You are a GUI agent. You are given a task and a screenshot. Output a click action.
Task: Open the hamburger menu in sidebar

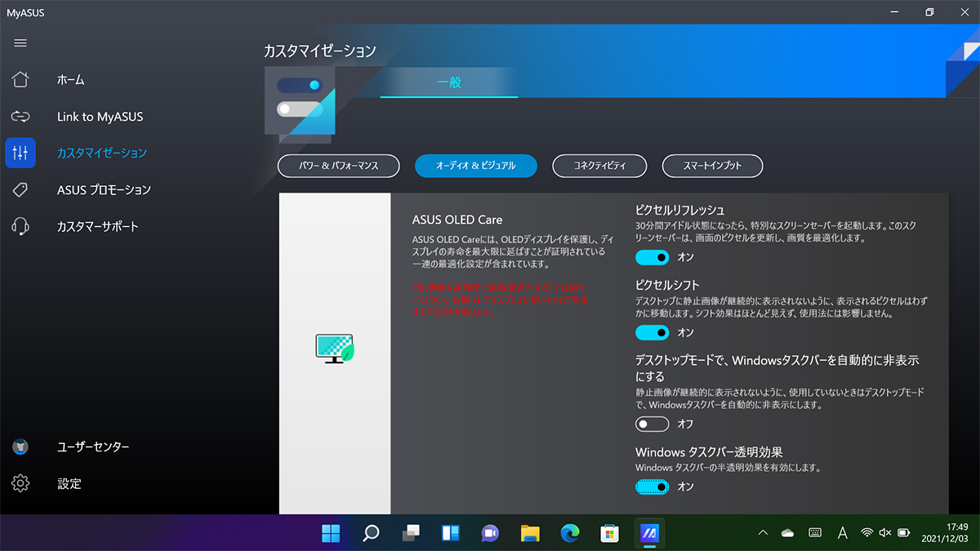20,42
